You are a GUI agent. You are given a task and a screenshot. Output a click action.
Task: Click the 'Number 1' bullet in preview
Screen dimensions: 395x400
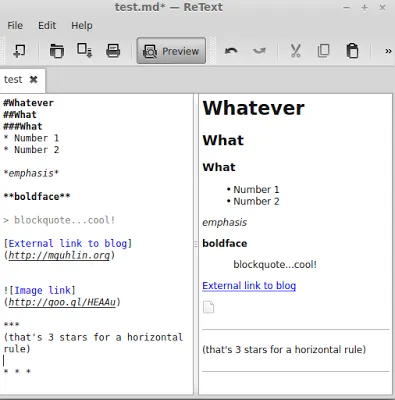coord(256,189)
